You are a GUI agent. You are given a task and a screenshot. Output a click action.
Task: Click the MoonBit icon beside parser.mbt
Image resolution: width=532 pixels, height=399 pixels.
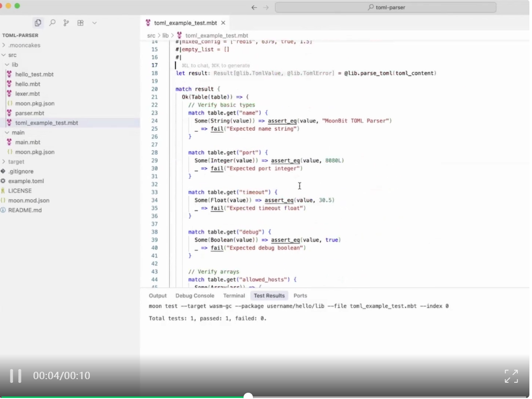(x=9, y=113)
